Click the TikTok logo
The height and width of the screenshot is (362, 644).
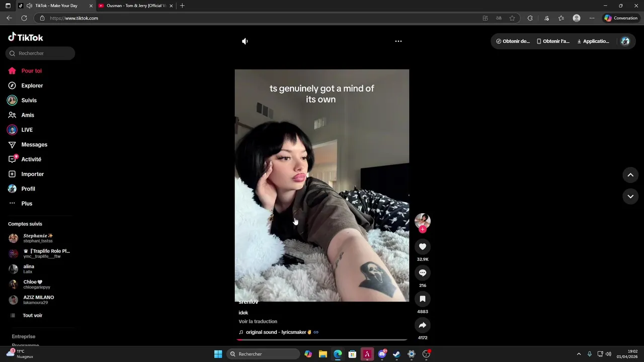tap(26, 37)
